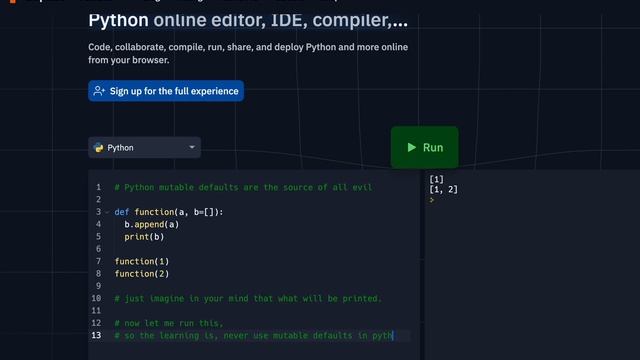Click line number 7 in the gutter
Viewport: 640px width, 360px height.
pyautogui.click(x=98, y=261)
